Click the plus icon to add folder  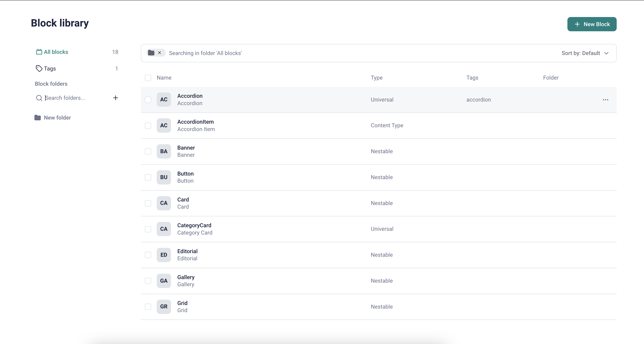[x=116, y=98]
